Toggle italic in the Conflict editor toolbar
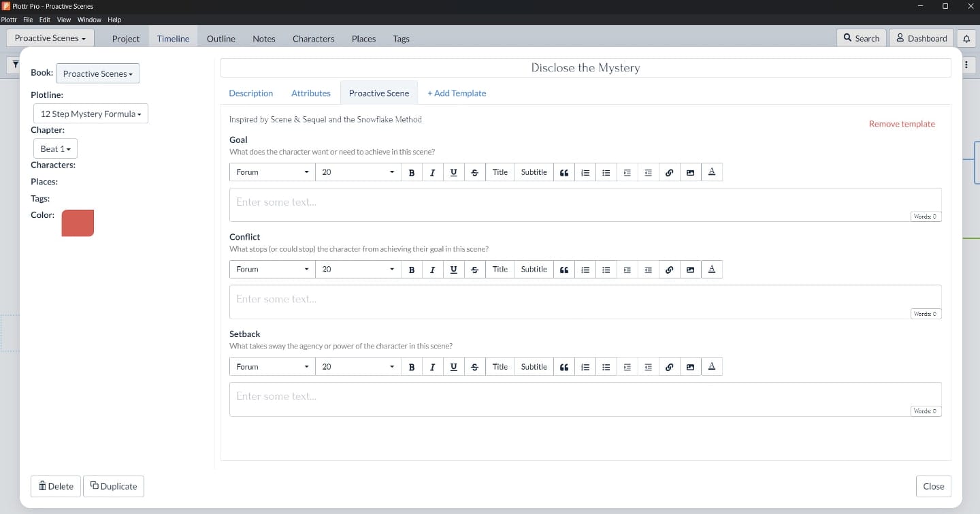980x514 pixels. coord(432,270)
